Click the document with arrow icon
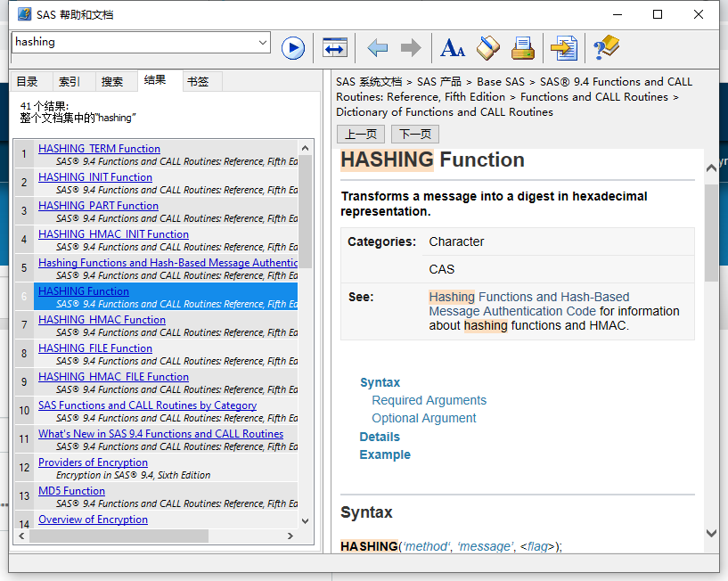Screen dimensions: 728x581 [x=563, y=48]
